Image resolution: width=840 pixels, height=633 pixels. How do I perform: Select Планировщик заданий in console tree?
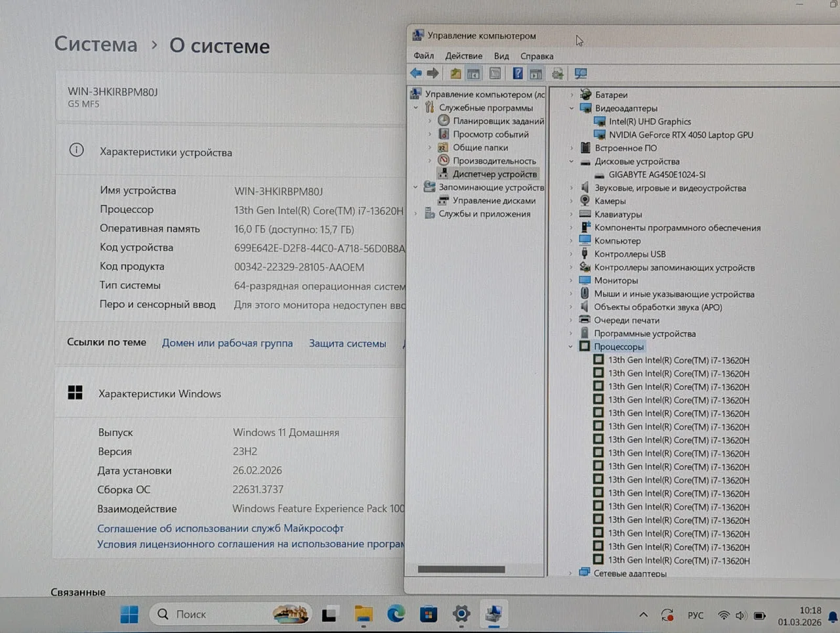point(498,121)
